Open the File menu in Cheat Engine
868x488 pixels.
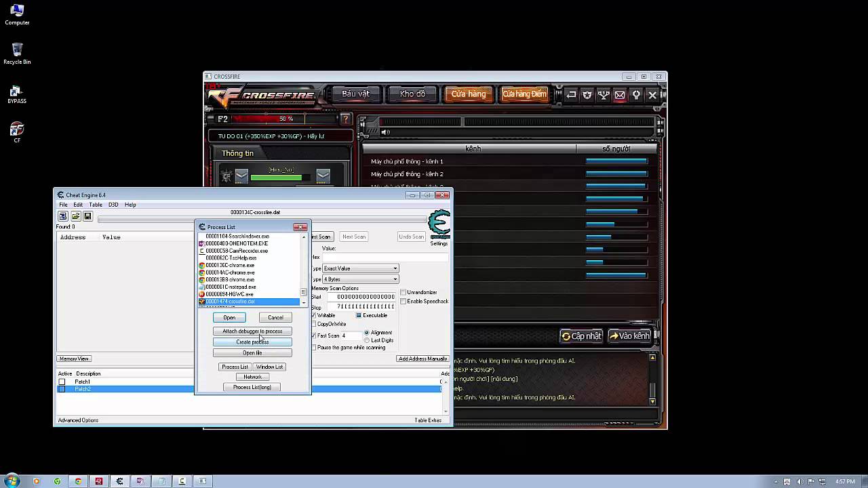(63, 205)
